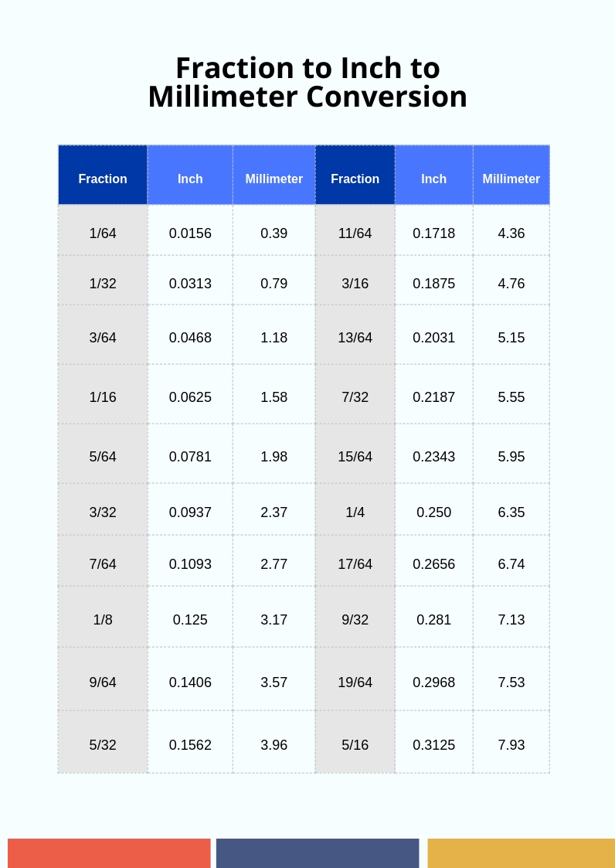This screenshot has width=615, height=868.
Task: Click the rightmost Millimeter column header
Action: tap(511, 179)
